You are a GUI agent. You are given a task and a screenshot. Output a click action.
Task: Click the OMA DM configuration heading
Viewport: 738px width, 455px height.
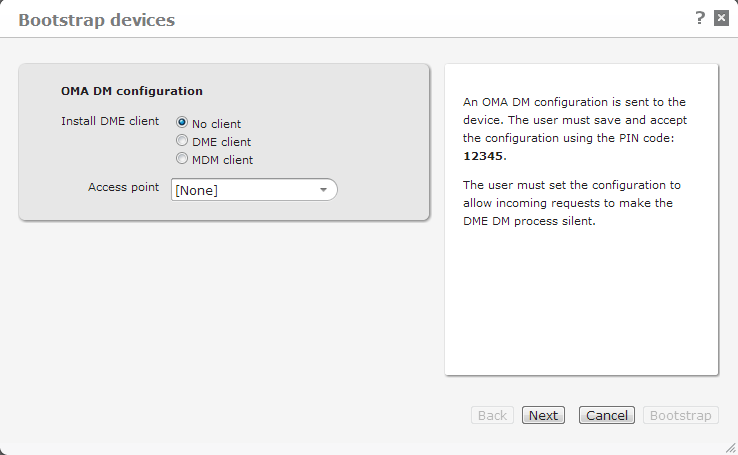(x=132, y=91)
